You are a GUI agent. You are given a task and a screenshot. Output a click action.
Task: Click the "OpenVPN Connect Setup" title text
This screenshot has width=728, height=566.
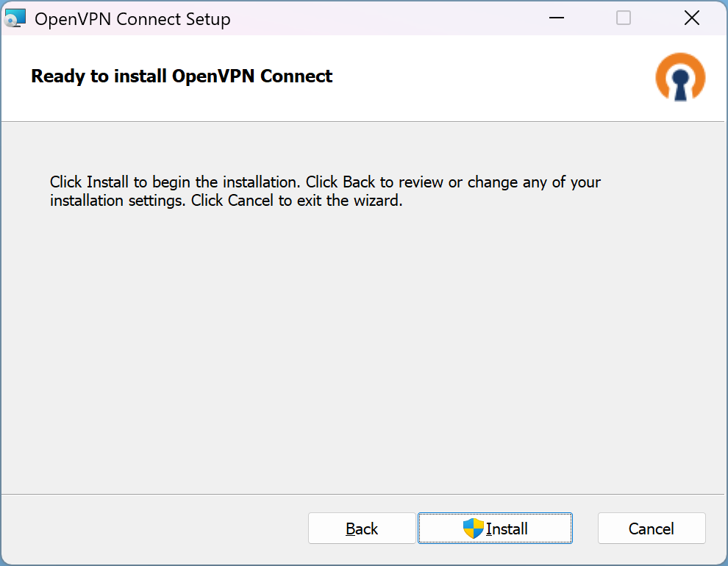click(x=132, y=19)
